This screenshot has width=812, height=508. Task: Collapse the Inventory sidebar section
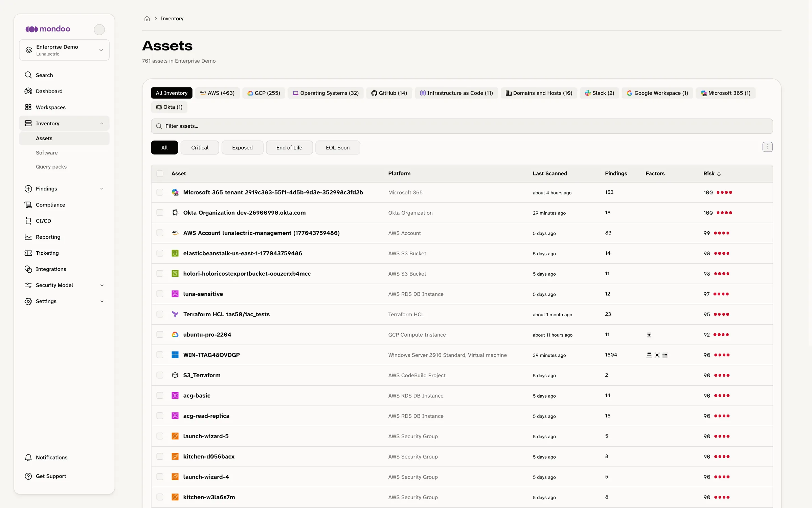(x=102, y=123)
